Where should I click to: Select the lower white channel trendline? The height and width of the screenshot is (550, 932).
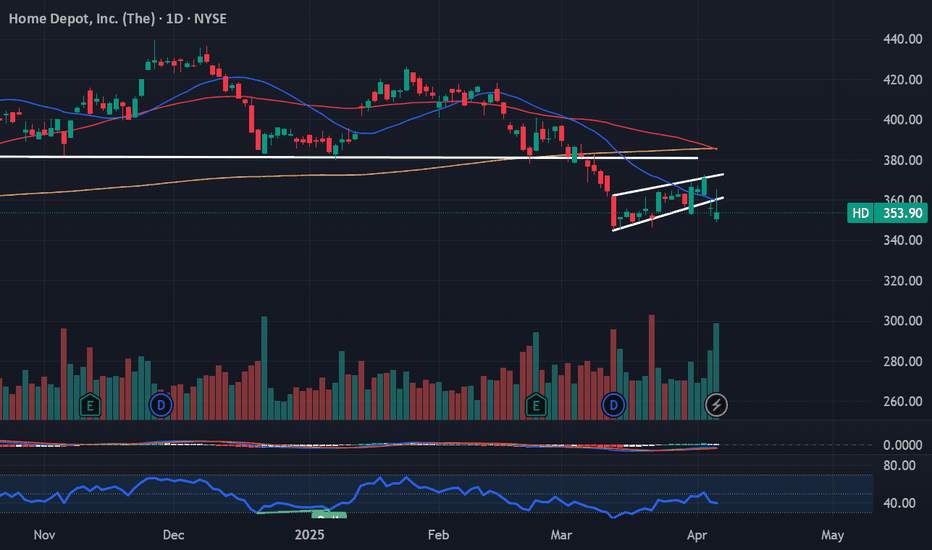coord(668,214)
